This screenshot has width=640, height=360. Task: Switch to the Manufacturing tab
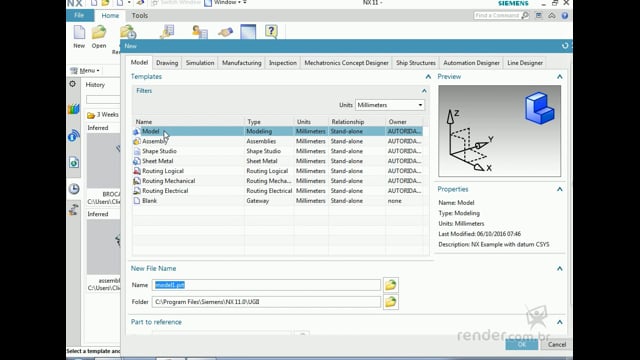(242, 63)
